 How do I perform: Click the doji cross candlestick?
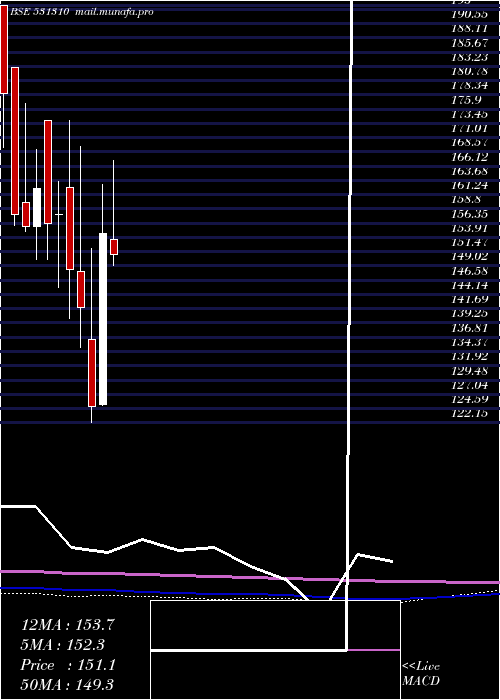pyautogui.click(x=58, y=215)
